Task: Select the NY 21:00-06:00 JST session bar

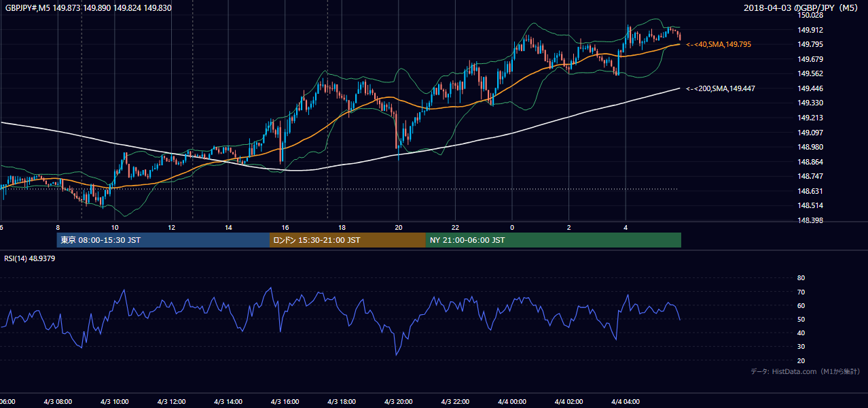Action: (554, 240)
